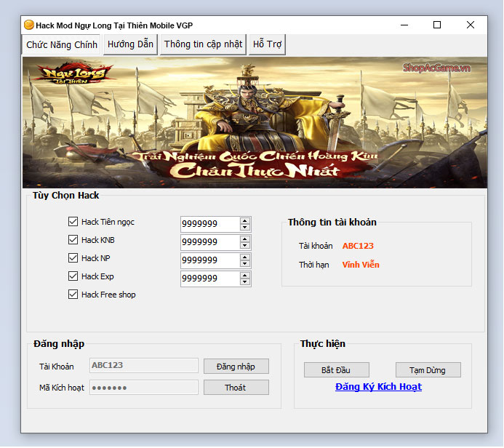This screenshot has width=504, height=448.
Task: Select the Hỗ Trợ tab
Action: [267, 44]
